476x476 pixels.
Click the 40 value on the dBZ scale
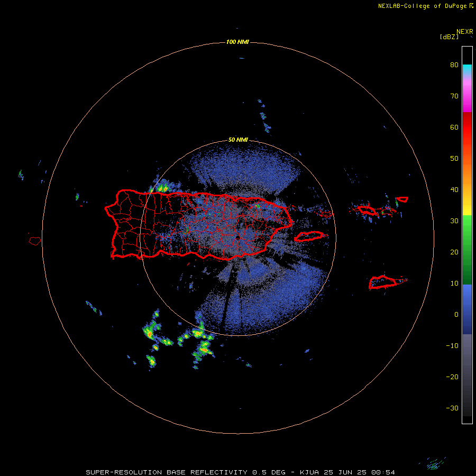pos(454,190)
